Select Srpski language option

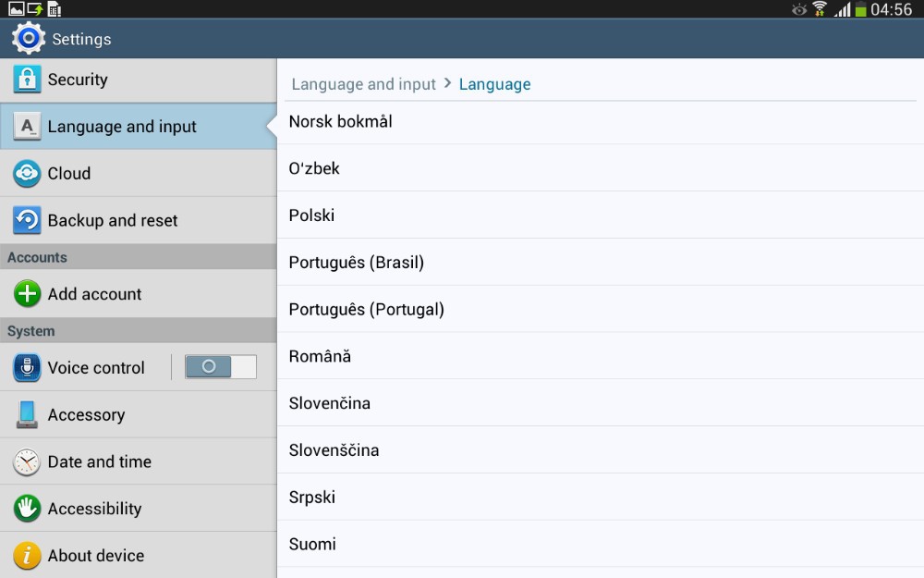pyautogui.click(x=311, y=497)
